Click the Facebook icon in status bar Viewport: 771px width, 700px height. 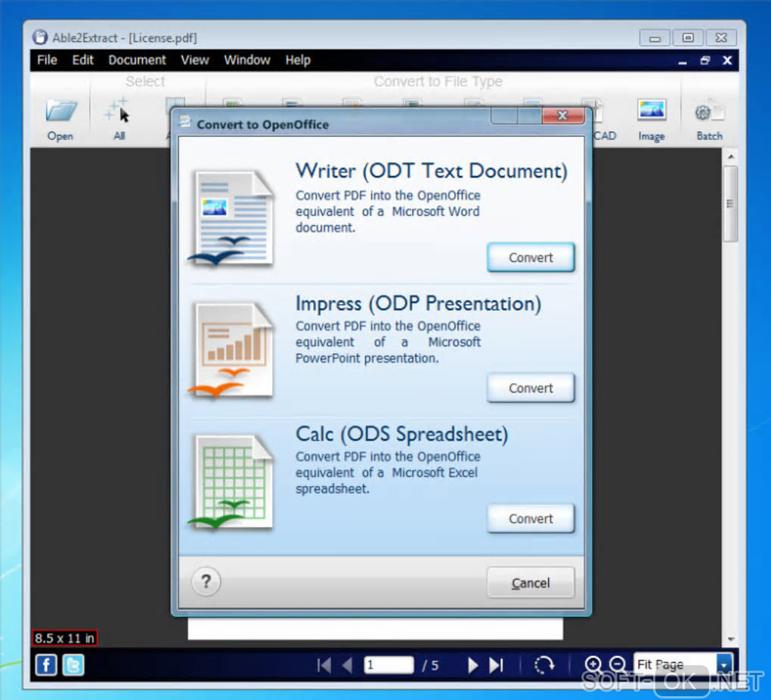pyautogui.click(x=46, y=665)
